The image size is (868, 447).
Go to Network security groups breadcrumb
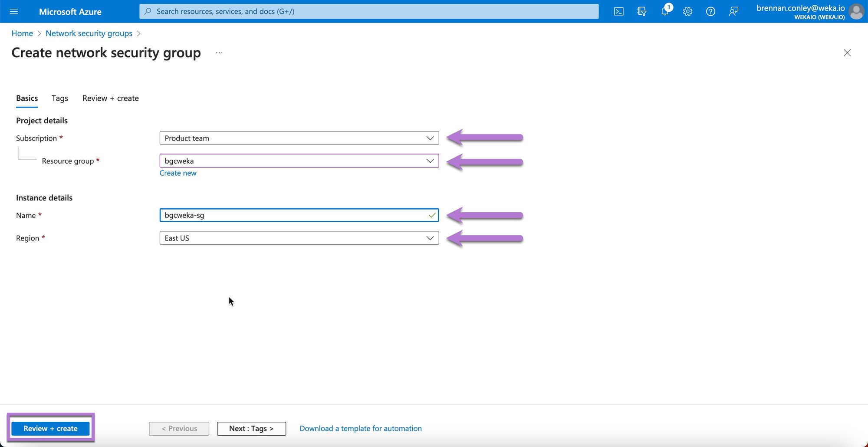[89, 33]
